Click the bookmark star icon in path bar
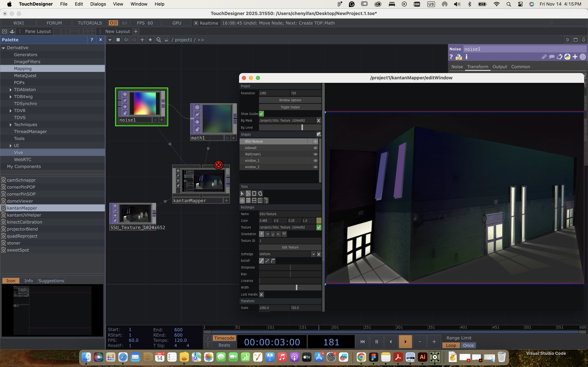Image resolution: width=588 pixels, height=367 pixels. point(150,40)
